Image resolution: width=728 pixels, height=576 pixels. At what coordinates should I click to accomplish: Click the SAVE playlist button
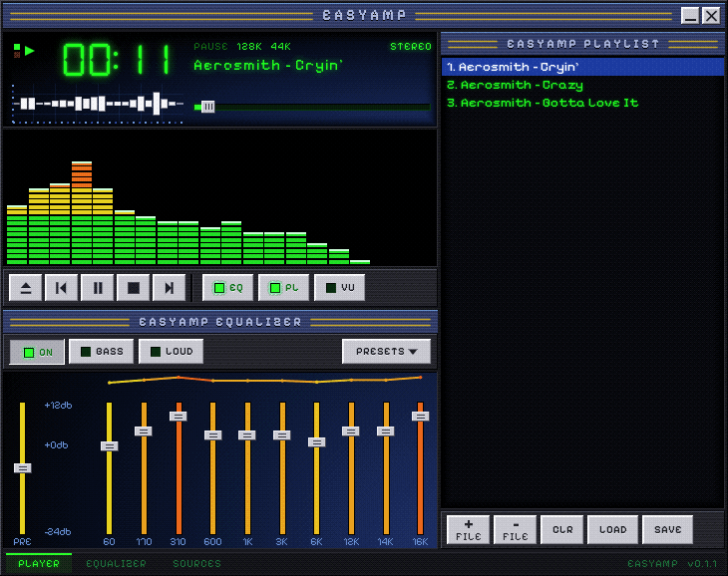pos(667,529)
